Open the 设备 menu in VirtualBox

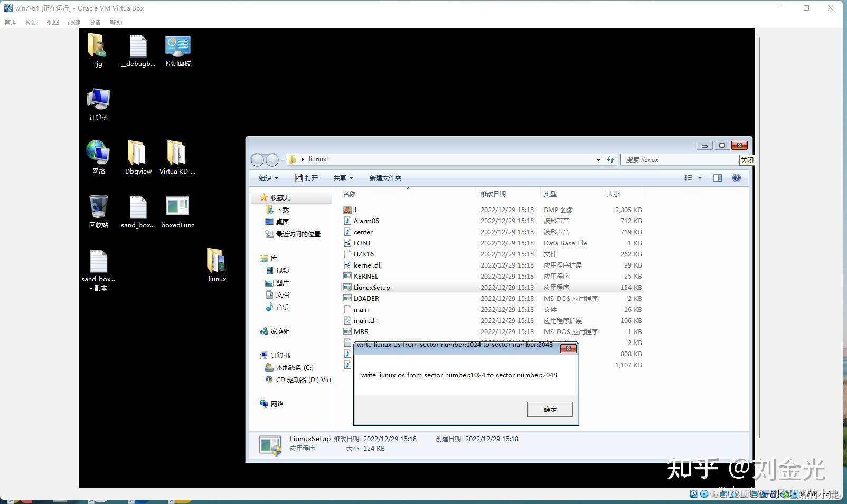(x=95, y=22)
